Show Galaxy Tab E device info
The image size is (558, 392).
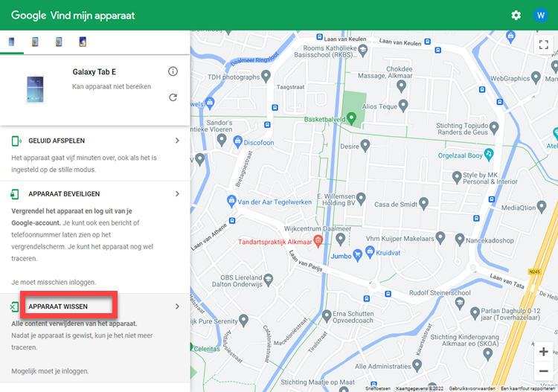[173, 71]
